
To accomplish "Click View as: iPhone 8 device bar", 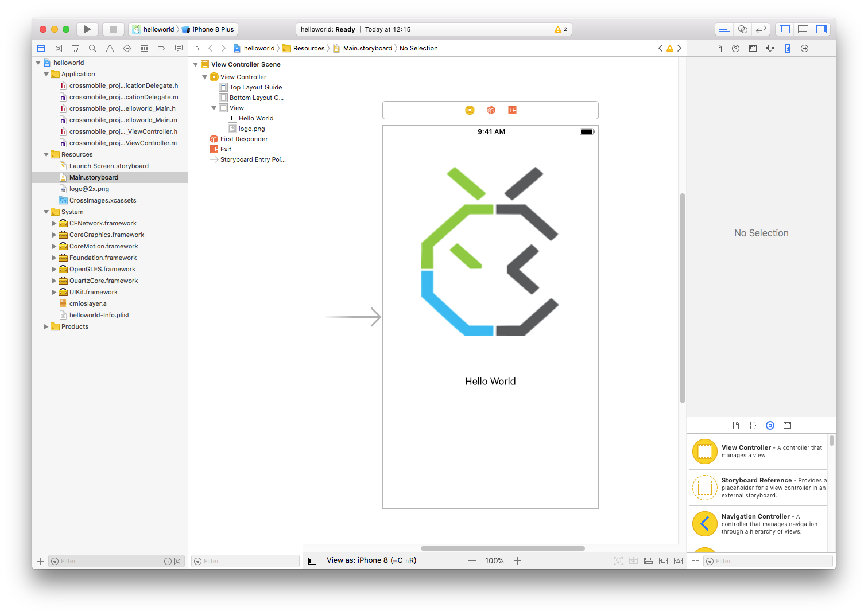I will (x=371, y=560).
